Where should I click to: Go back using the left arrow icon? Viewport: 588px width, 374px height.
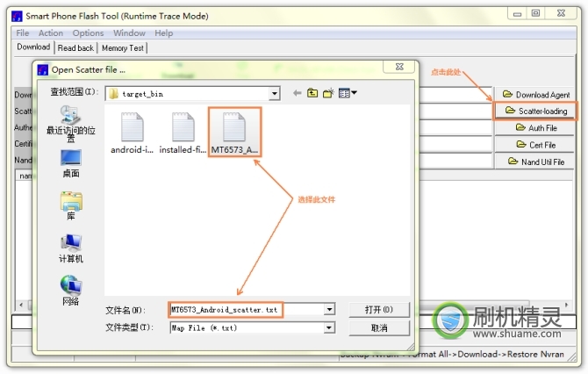297,93
